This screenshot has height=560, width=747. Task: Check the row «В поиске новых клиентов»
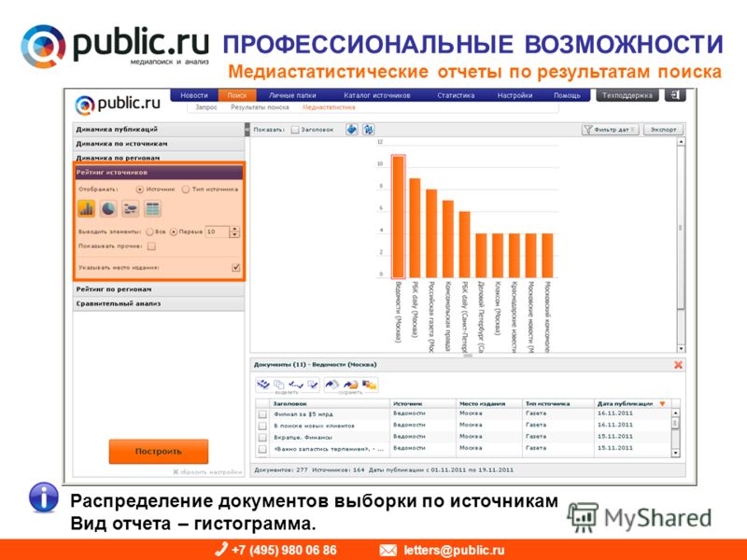tap(262, 426)
